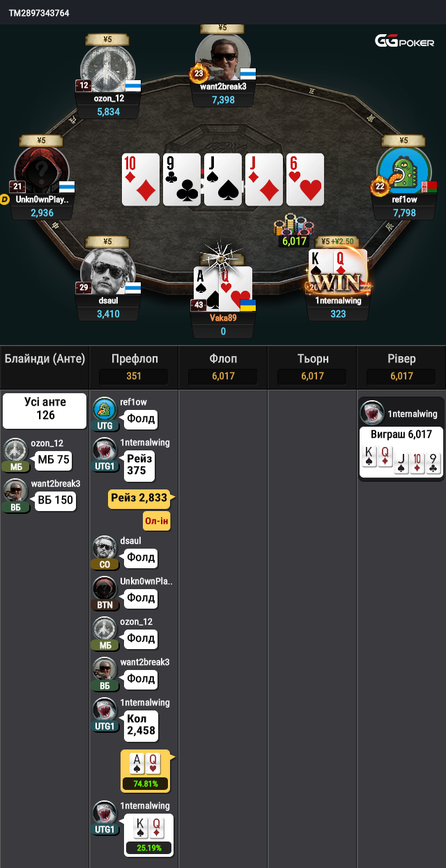Click the GGPoker logo
Viewport: 446px width, 868px height.
(404, 42)
